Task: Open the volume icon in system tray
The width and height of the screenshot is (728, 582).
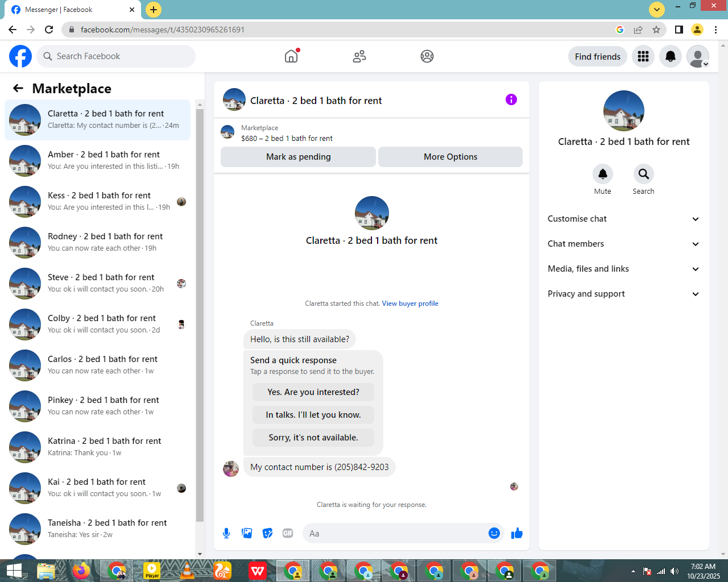Action: (x=675, y=571)
